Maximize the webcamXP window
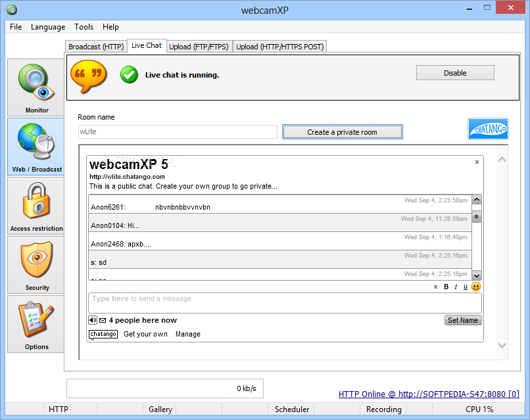Image resolution: width=530 pixels, height=420 pixels. point(487,7)
